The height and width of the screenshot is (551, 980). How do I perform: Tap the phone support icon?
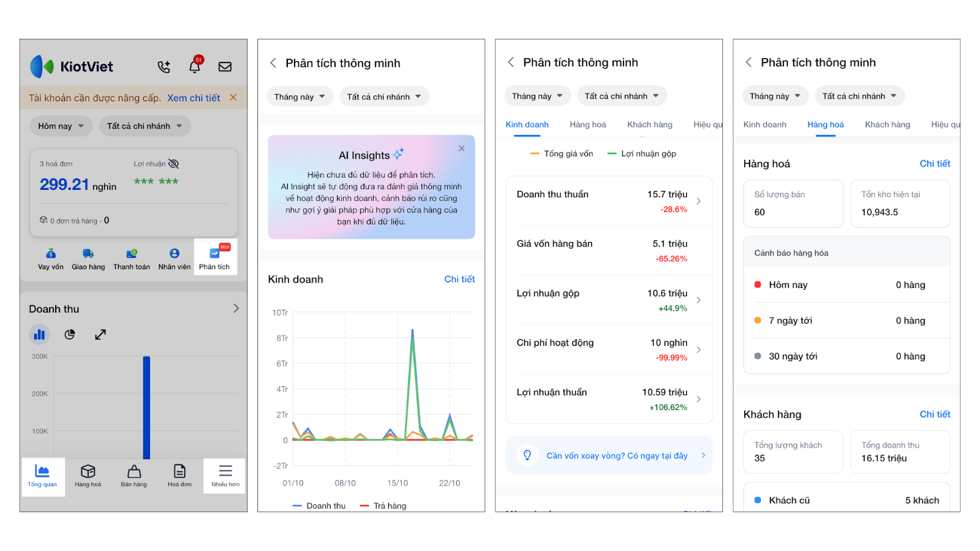pos(164,67)
